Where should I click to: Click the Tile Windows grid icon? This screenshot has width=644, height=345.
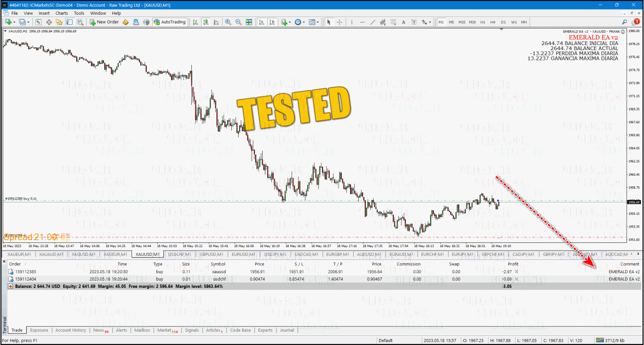pos(249,22)
